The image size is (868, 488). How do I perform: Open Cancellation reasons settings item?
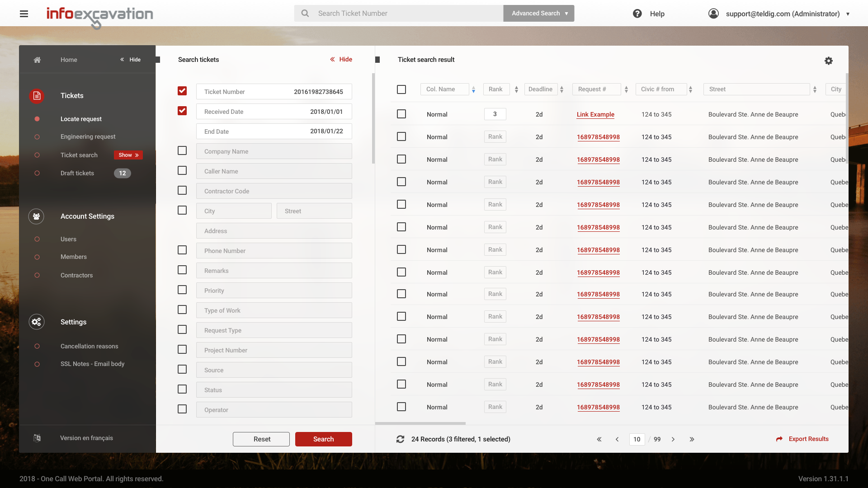89,346
